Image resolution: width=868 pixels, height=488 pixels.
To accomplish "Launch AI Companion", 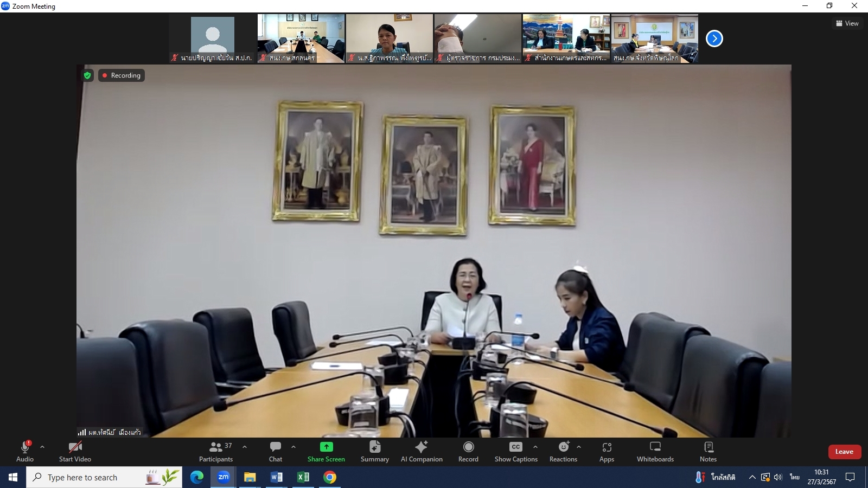I will pos(422,452).
